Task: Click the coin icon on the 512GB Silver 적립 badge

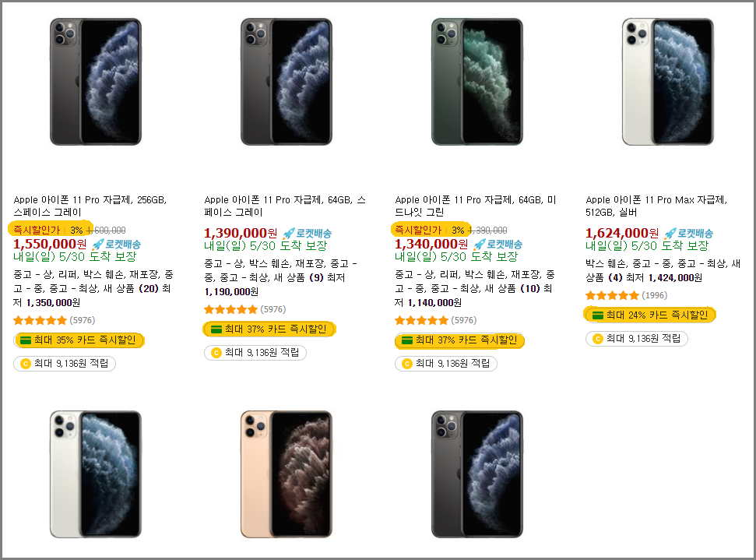Action: click(x=598, y=339)
